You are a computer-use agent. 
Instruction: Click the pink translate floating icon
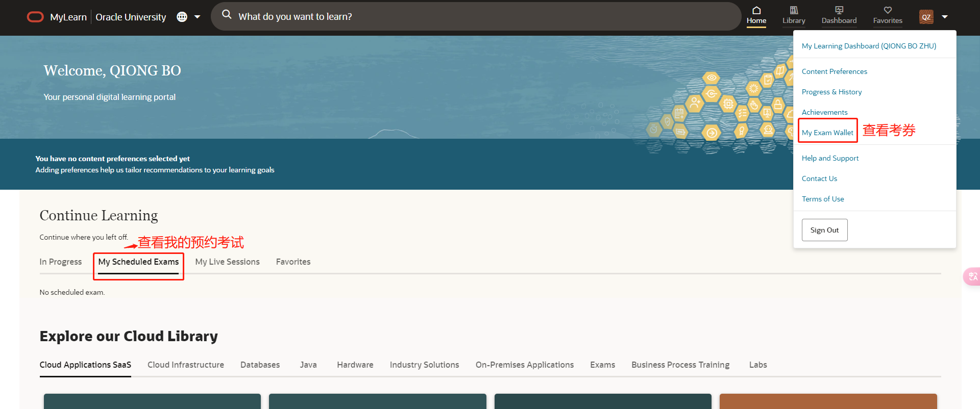(x=972, y=276)
